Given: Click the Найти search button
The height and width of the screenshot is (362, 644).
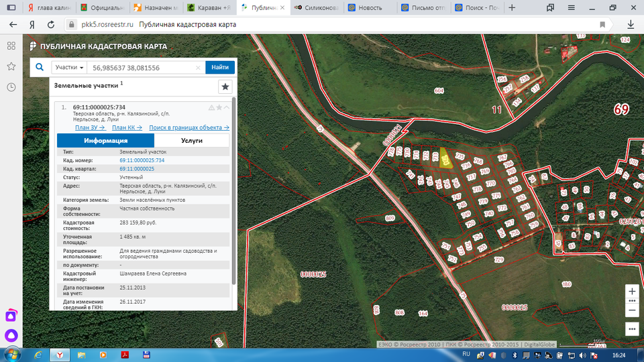Looking at the screenshot, I should tap(220, 67).
